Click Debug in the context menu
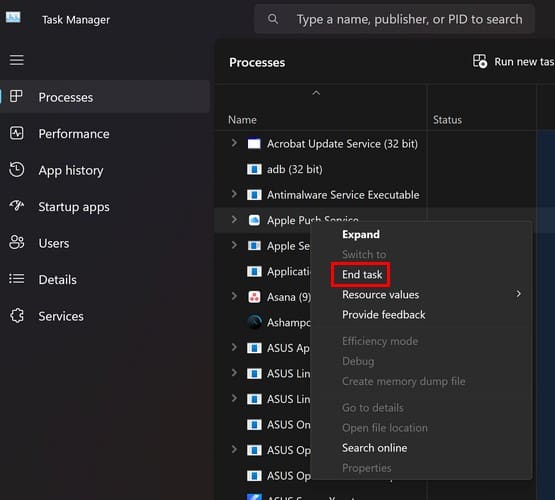Viewport: 555px width, 500px height. pyautogui.click(x=358, y=361)
